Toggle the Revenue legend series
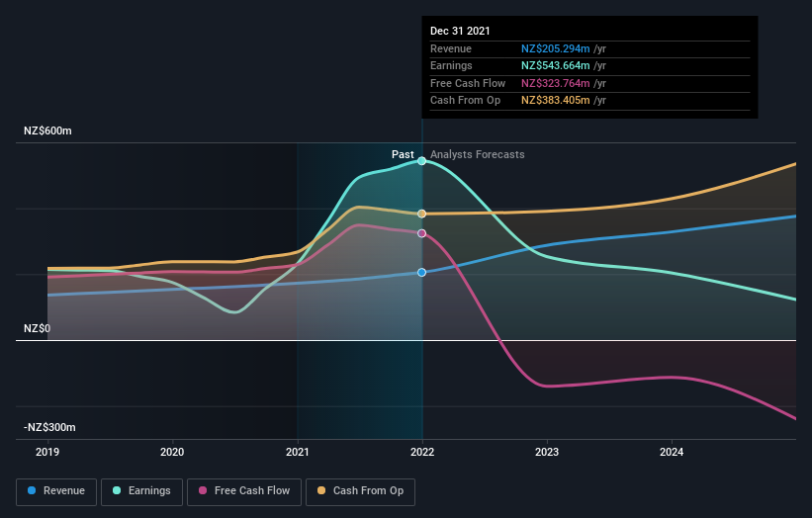The image size is (812, 518). (x=56, y=491)
